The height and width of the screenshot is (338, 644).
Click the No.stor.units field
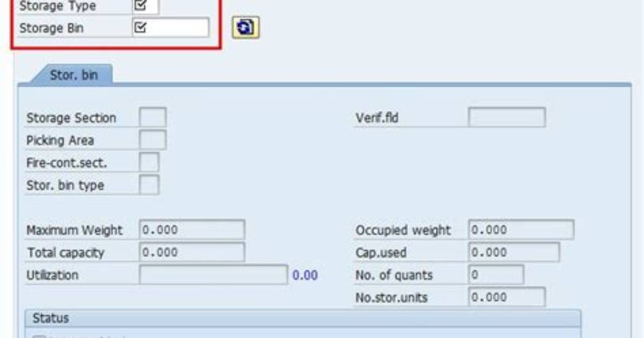[507, 297]
